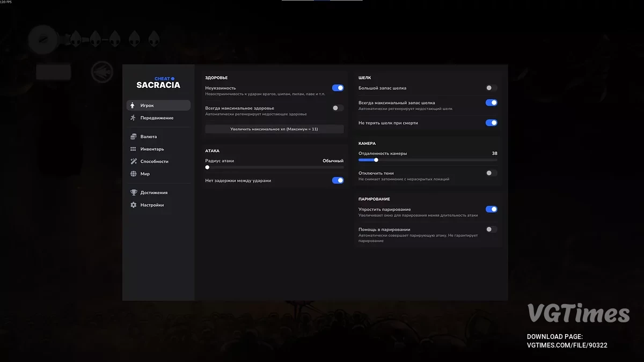Click the coins icon beside Валюта
This screenshot has height=362, width=644.
pos(133,137)
